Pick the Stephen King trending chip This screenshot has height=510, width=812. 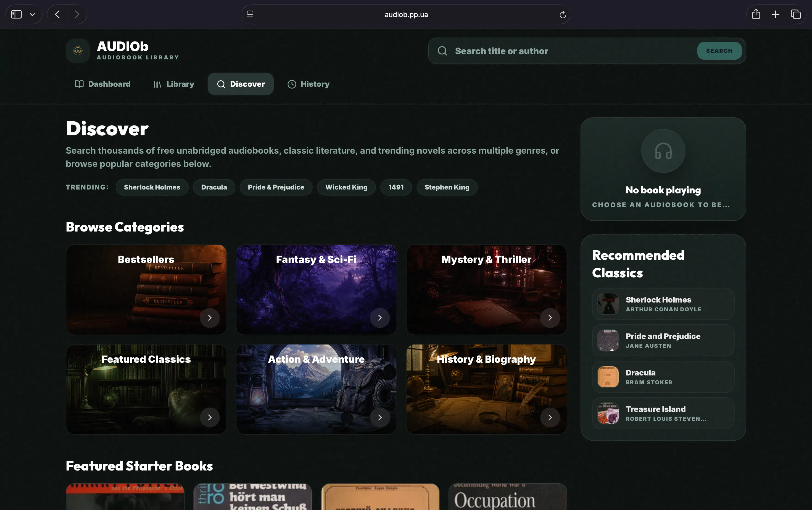[447, 187]
